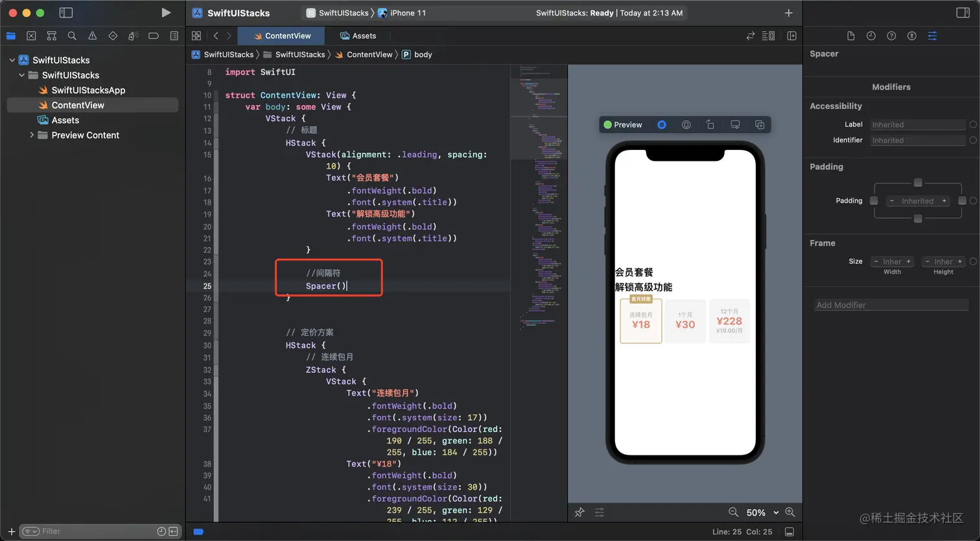Viewport: 980px width, 541px height.
Task: Pin the preview canvas
Action: [x=579, y=512]
